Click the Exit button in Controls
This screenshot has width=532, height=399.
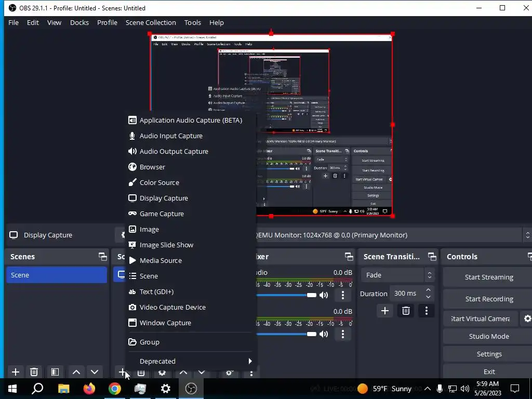point(489,371)
